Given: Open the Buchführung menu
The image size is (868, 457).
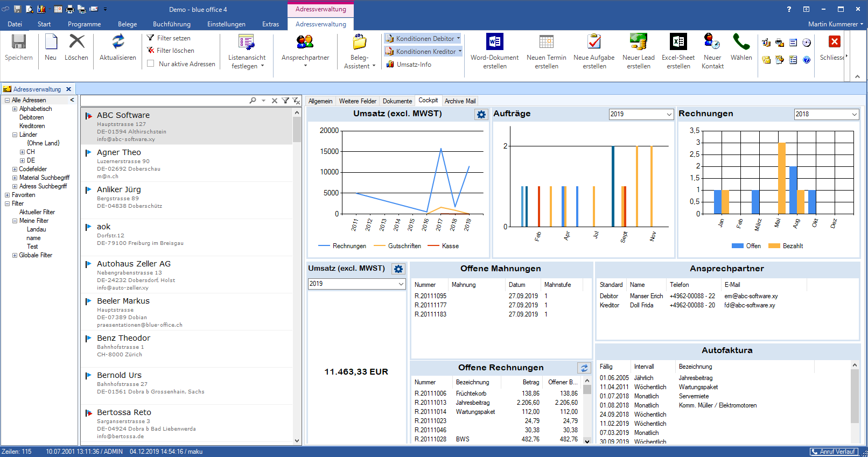Looking at the screenshot, I should (x=171, y=24).
